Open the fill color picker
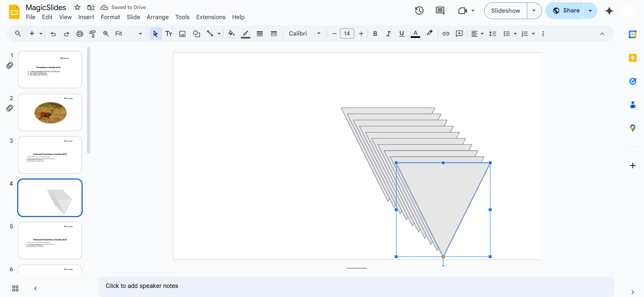644x297 pixels. [231, 34]
